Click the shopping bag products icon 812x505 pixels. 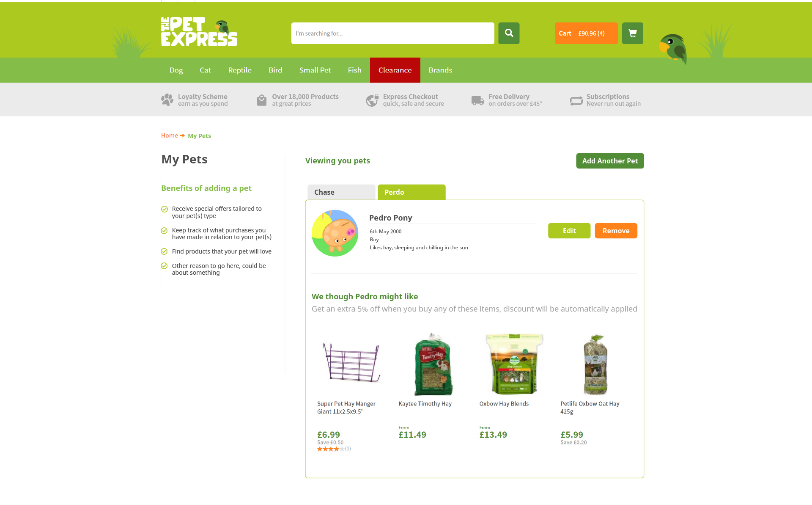[262, 100]
